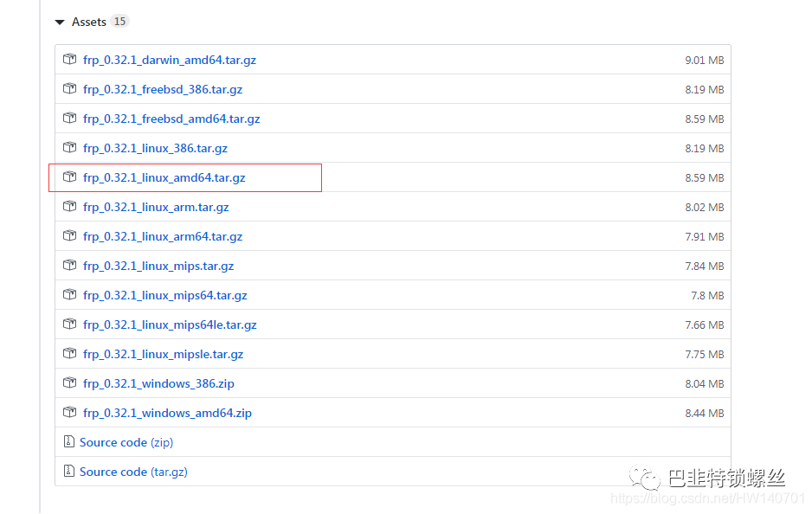Download frp_0.32.1_linux_mips64le.tar.gz
Screen dimensions: 812x514
click(x=170, y=325)
